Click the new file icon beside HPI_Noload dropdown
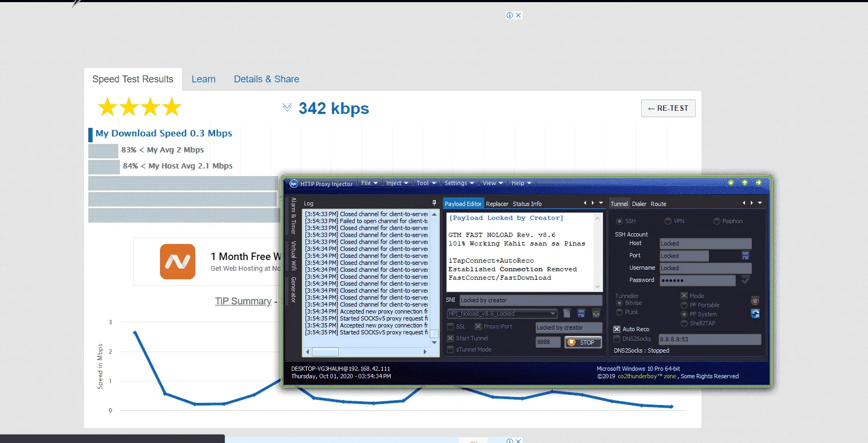 click(x=567, y=314)
